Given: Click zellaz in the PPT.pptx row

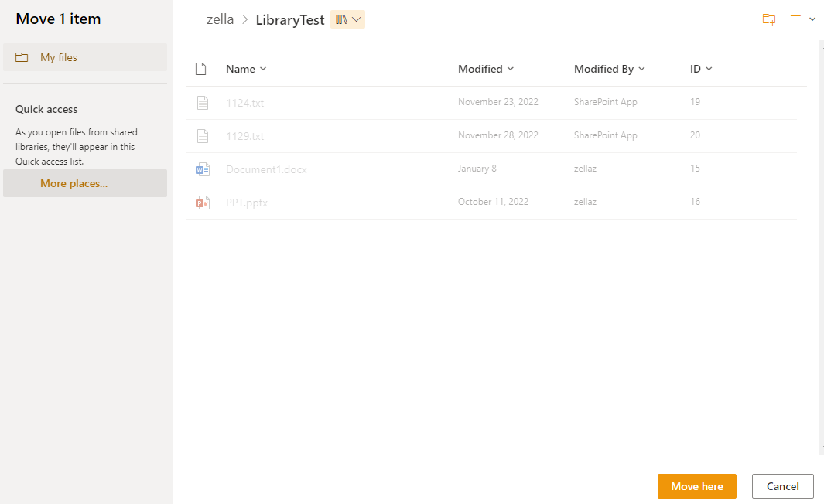Looking at the screenshot, I should [585, 202].
